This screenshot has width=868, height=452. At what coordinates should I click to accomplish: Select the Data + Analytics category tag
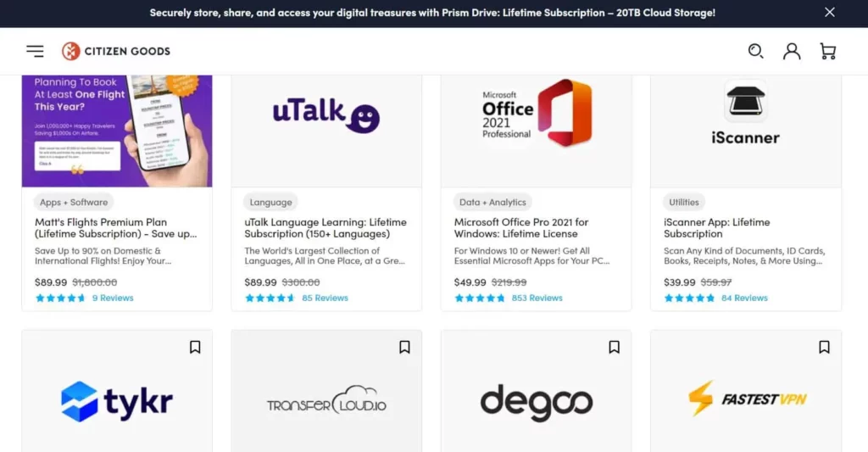point(492,202)
